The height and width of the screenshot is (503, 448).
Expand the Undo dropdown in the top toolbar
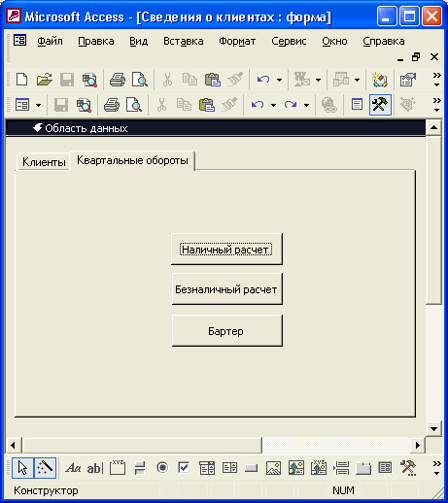point(279,80)
